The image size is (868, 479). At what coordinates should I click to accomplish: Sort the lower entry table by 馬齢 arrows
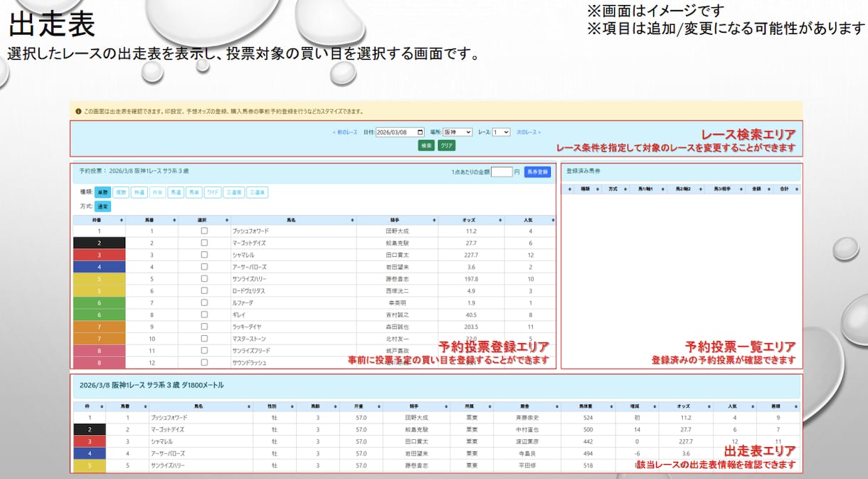(x=336, y=406)
